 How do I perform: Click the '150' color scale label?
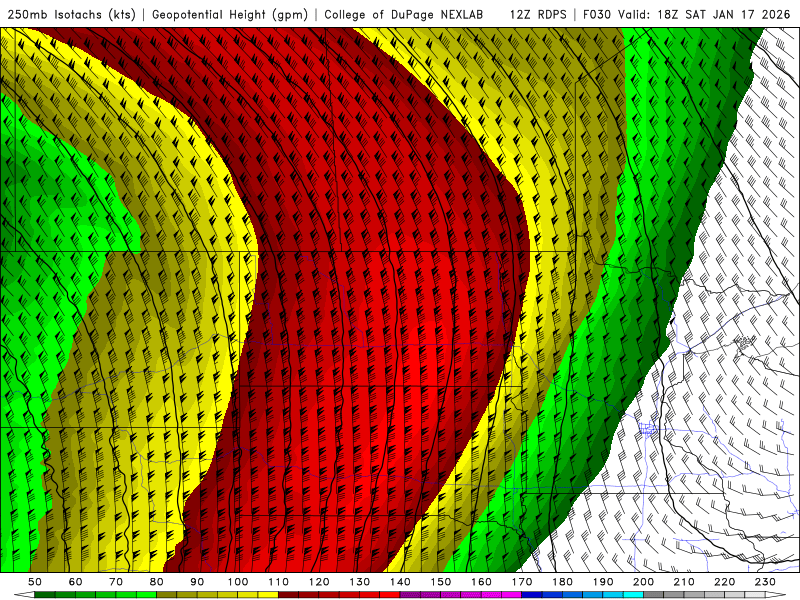[441, 582]
